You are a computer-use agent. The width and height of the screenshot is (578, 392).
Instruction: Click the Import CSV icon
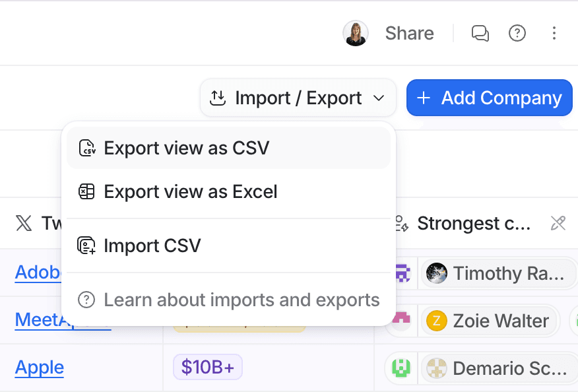[86, 245]
